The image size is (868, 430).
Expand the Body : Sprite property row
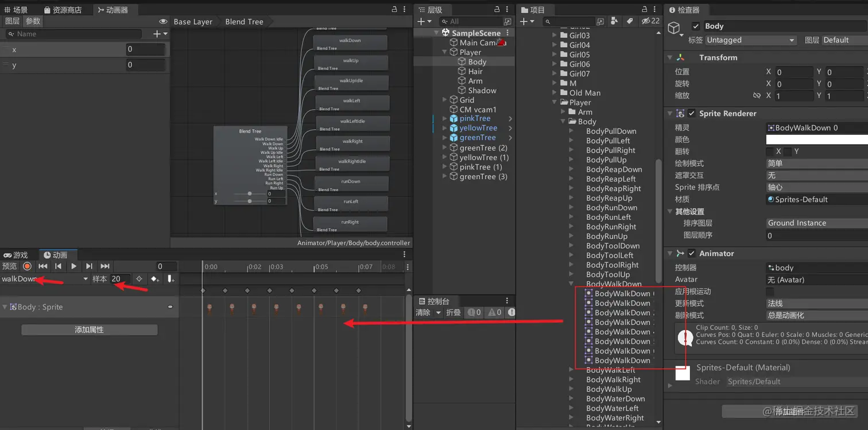point(5,307)
